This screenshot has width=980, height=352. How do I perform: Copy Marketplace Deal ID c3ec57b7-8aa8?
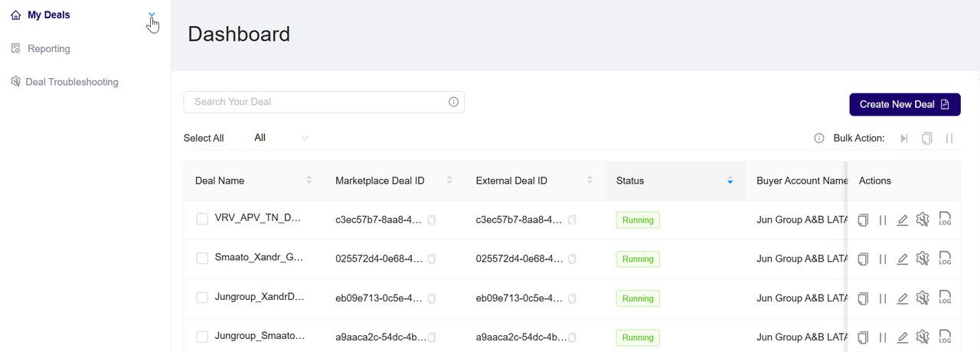click(432, 220)
